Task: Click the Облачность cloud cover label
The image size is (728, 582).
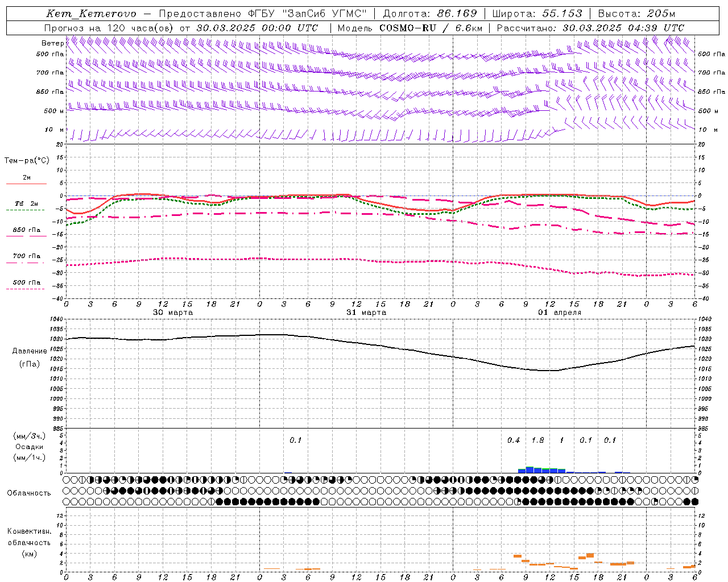Action: click(29, 493)
